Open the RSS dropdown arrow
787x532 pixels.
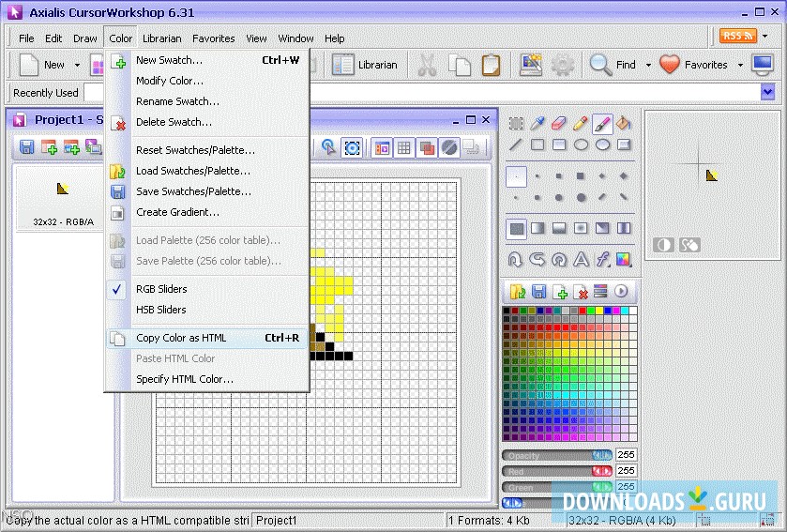tap(764, 37)
